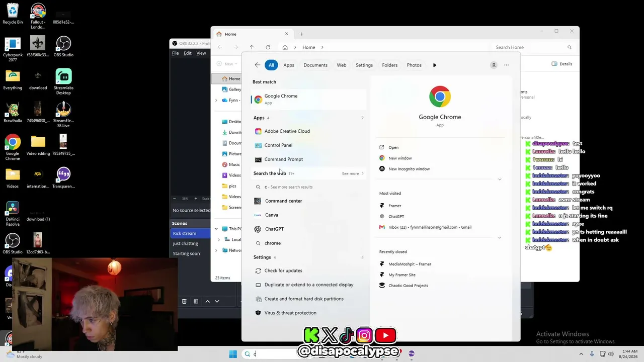Move scene down in OBS
644x362 pixels.
[x=217, y=301]
